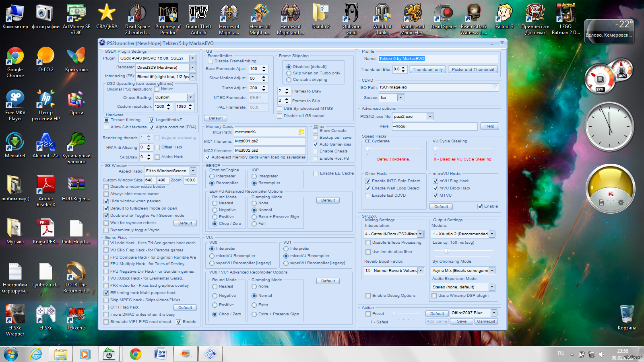Toggle Speed Hacks Enable checkbox
The width and height of the screenshot is (644, 362).
(480, 206)
